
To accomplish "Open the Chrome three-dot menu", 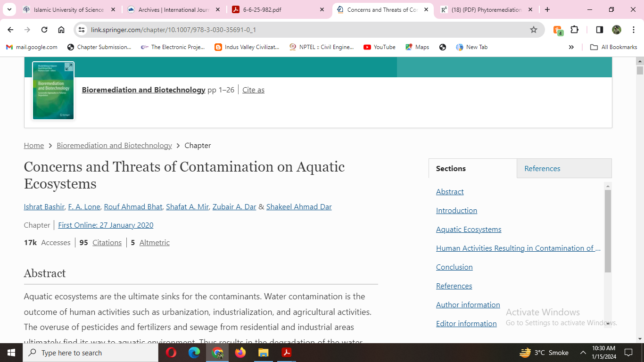I will [x=633, y=30].
